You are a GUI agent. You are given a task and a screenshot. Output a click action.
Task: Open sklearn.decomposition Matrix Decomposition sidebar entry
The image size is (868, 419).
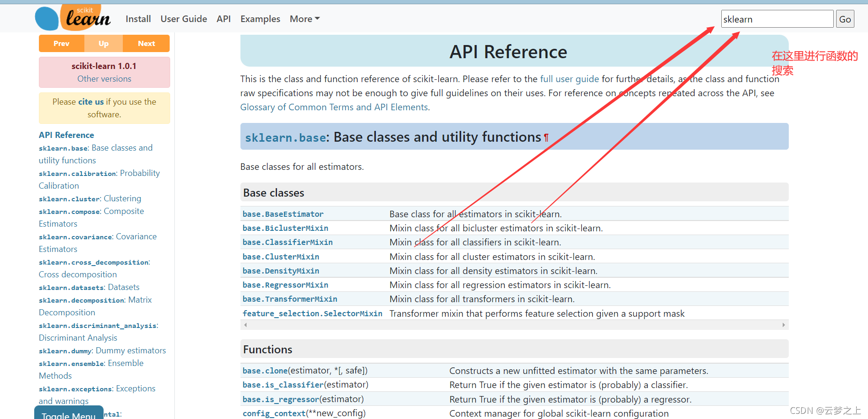coord(95,306)
